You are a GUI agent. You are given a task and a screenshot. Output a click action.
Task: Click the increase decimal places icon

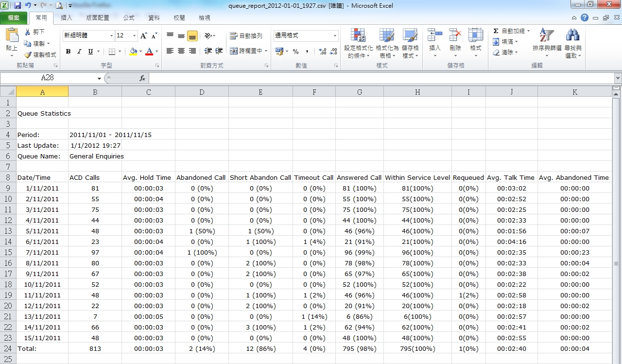point(323,51)
